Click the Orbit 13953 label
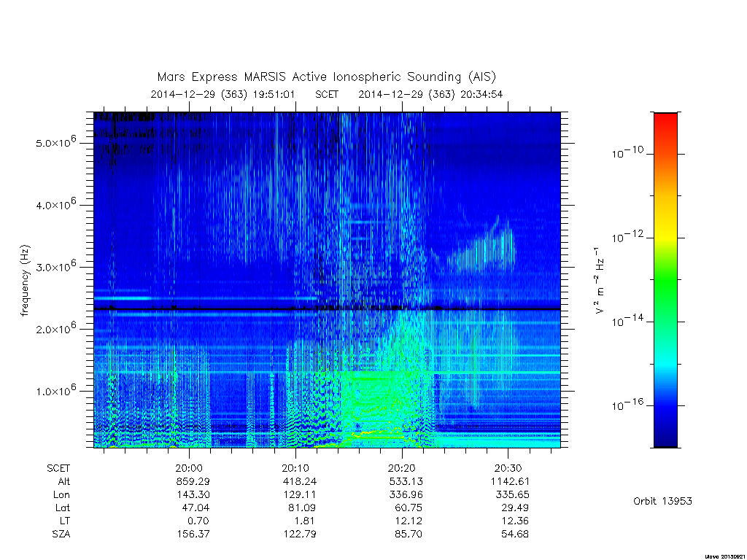This screenshot has width=747, height=560. point(662,501)
